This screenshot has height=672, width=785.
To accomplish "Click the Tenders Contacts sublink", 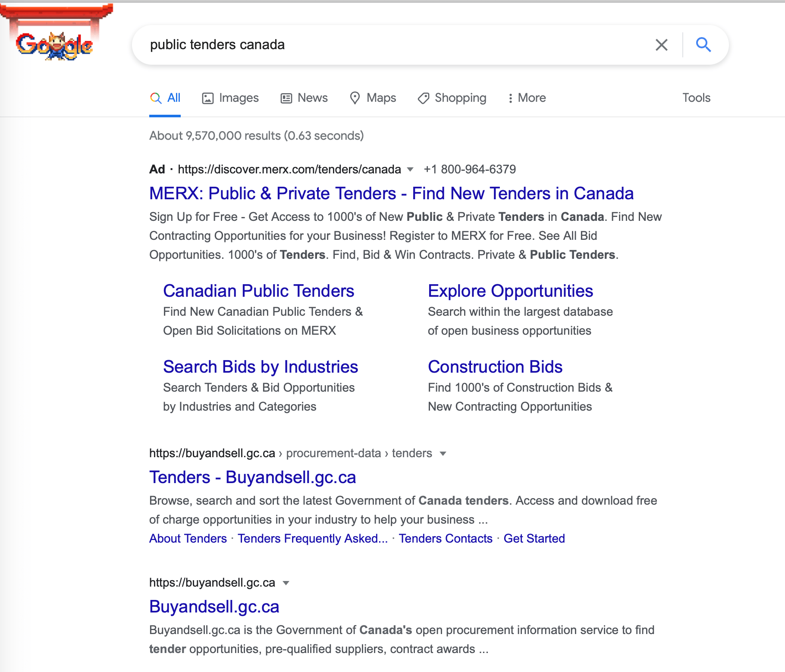I will 445,538.
